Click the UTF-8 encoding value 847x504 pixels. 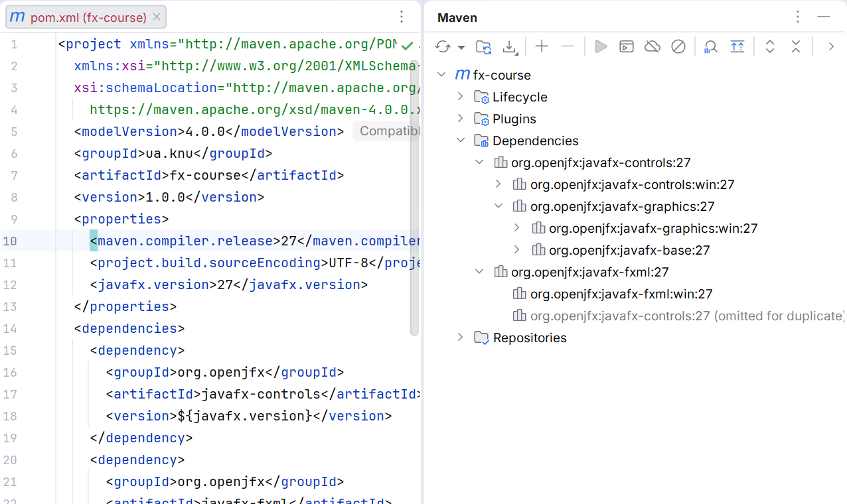point(349,263)
